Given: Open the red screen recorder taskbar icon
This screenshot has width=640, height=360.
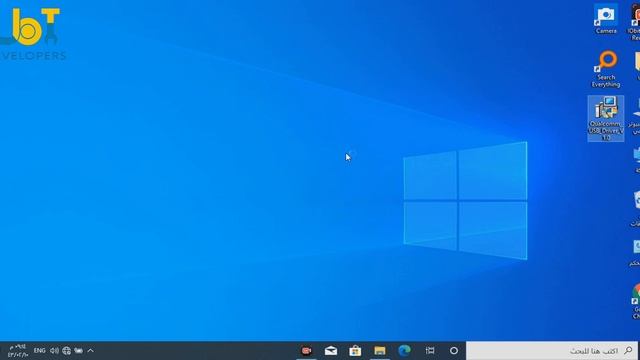Looking at the screenshot, I should tap(306, 351).
